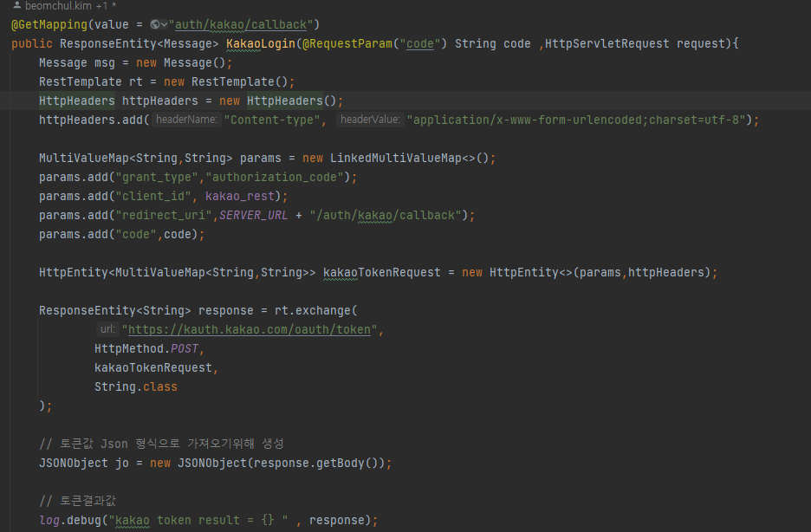Viewport: 811px width, 532px height.
Task: Open the https://kauth.kakao.com/oauth/token link
Action: point(250,330)
